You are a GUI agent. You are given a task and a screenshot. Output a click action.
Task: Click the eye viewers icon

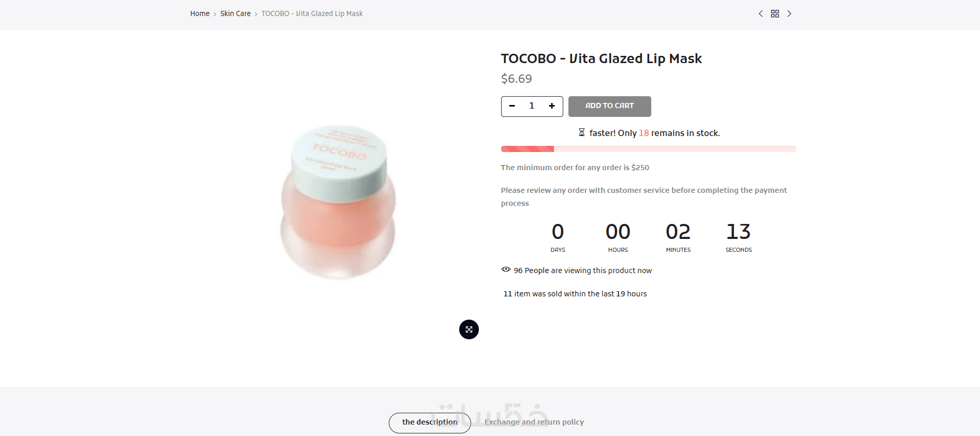pyautogui.click(x=506, y=269)
